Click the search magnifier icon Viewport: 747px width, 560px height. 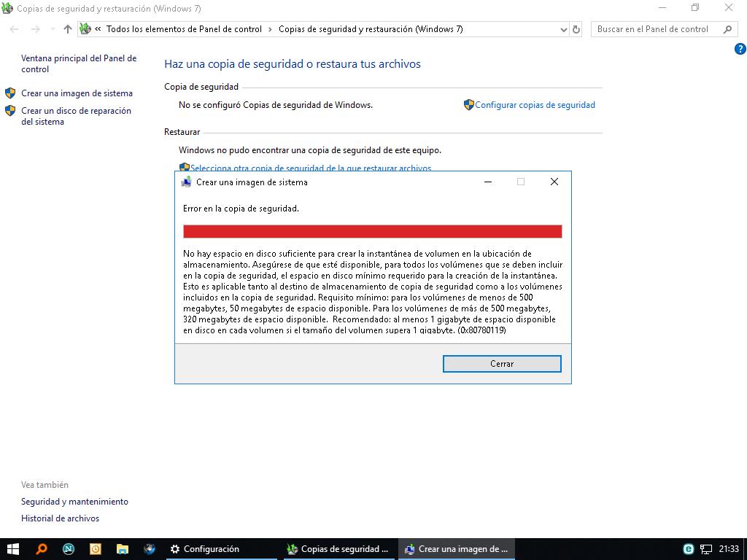click(727, 29)
